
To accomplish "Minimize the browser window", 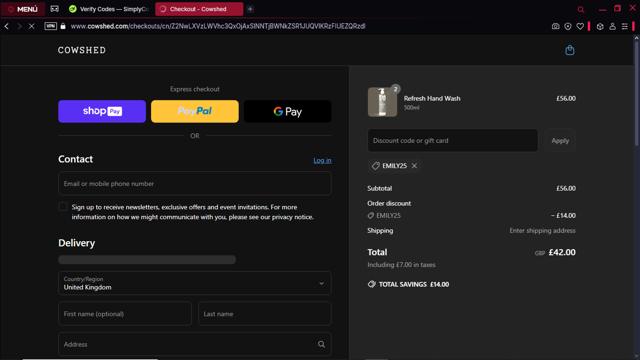I will (x=602, y=9).
